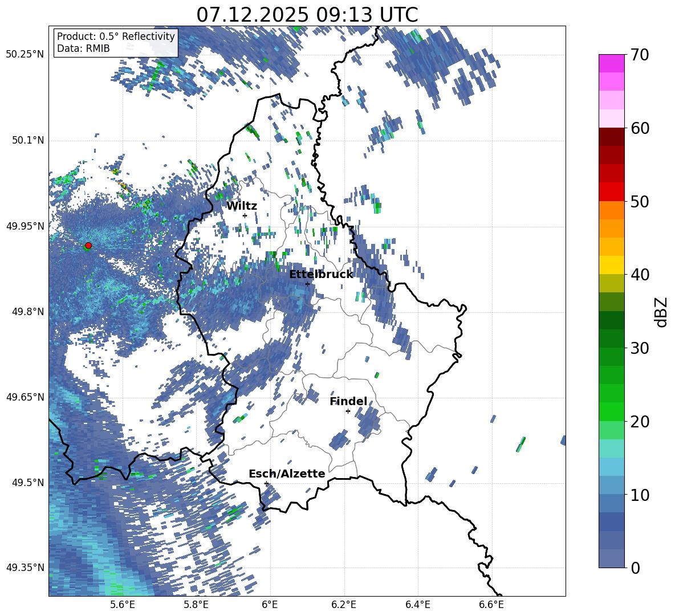Screen dimensions: 675x616
Task: Click the Ettelbruck city label
Action: (321, 275)
